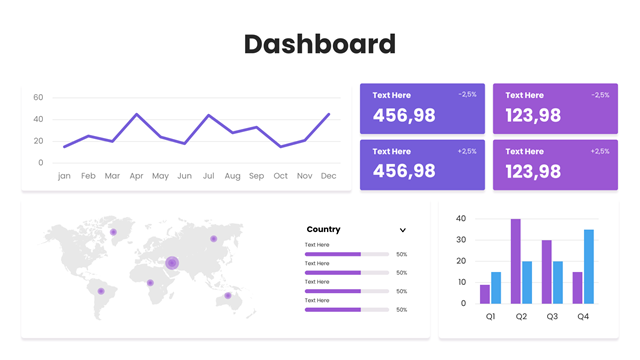
Task: Expand the Country dropdown chevron
Action: 402,230
